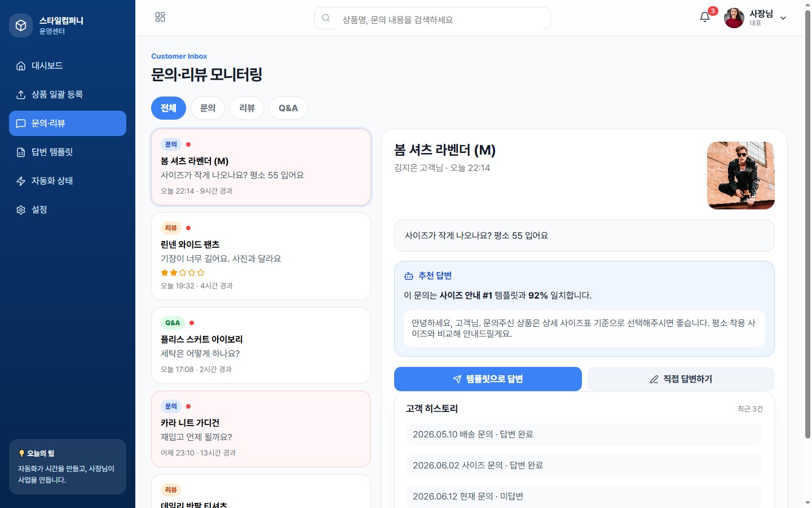Click the 리뷰 badge on 린넨 와이드 팬츠 card
The width and height of the screenshot is (812, 508).
[x=171, y=228]
